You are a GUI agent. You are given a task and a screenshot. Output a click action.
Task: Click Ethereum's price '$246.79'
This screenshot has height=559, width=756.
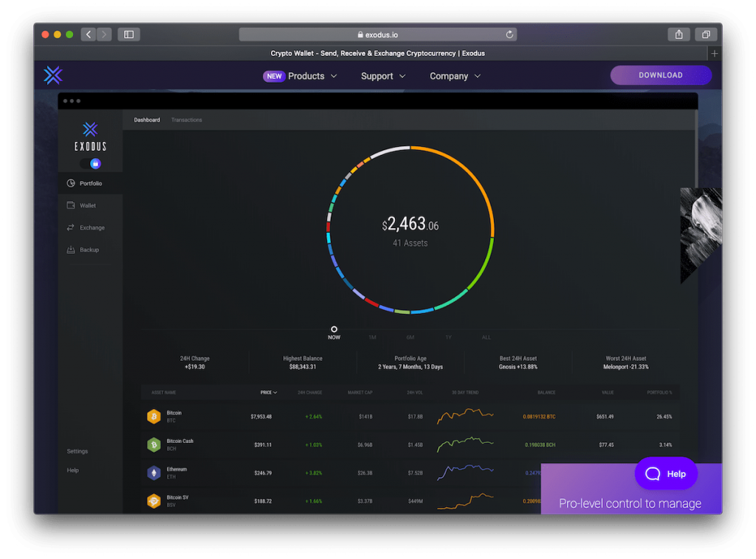click(264, 473)
